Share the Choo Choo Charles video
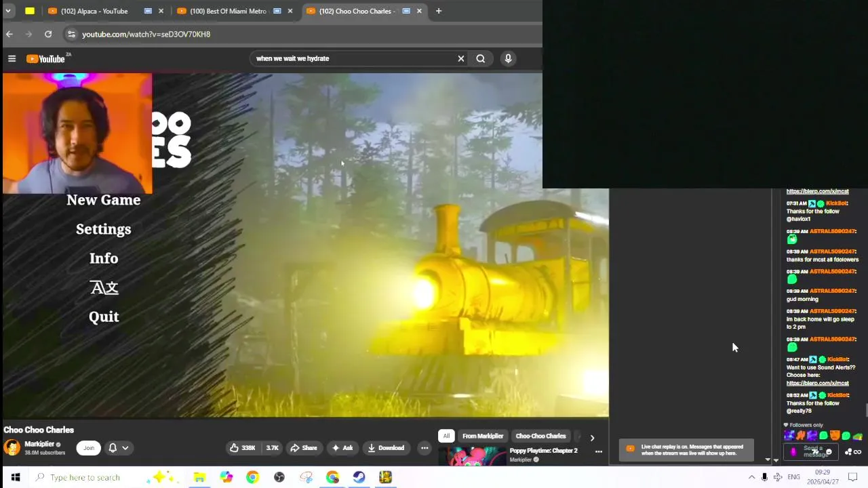868x488 pixels. (303, 448)
